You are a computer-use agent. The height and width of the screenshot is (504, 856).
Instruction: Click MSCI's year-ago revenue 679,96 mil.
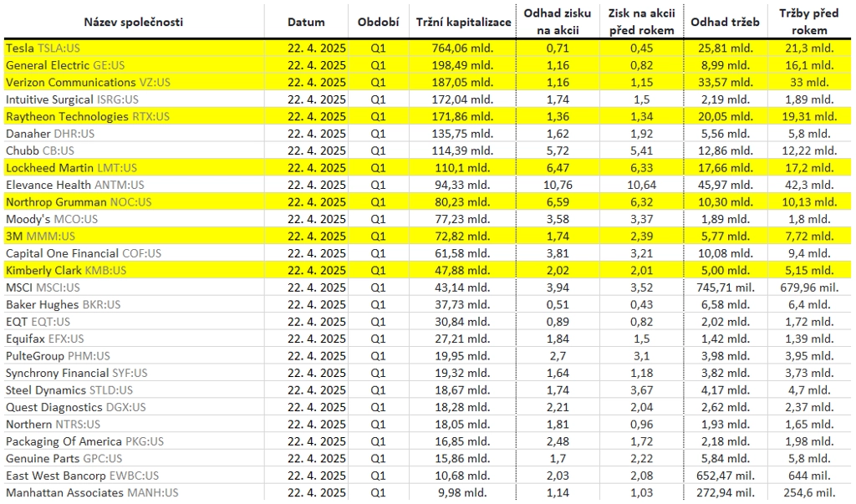(809, 288)
